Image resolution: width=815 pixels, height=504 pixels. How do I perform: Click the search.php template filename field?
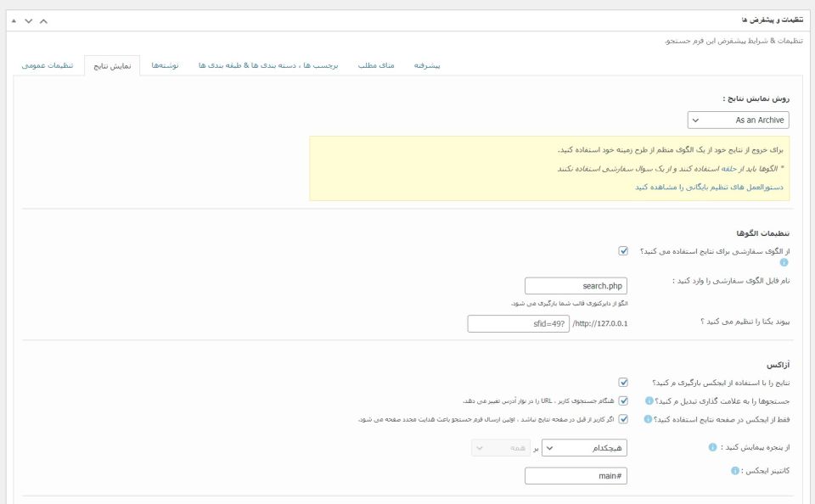(576, 286)
